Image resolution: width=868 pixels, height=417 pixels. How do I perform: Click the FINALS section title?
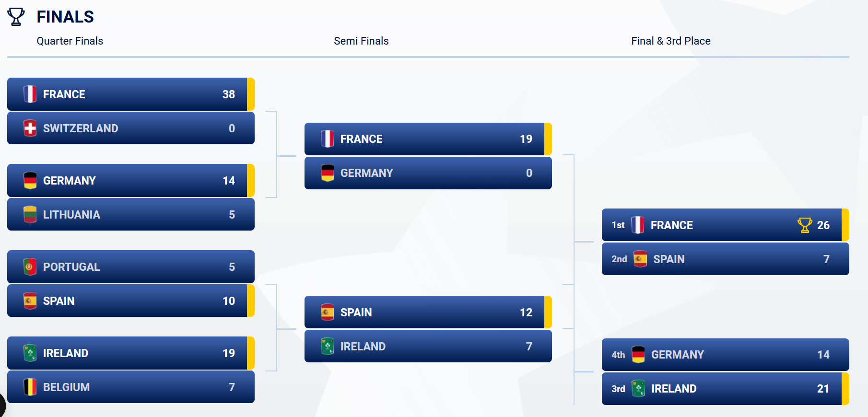point(65,17)
